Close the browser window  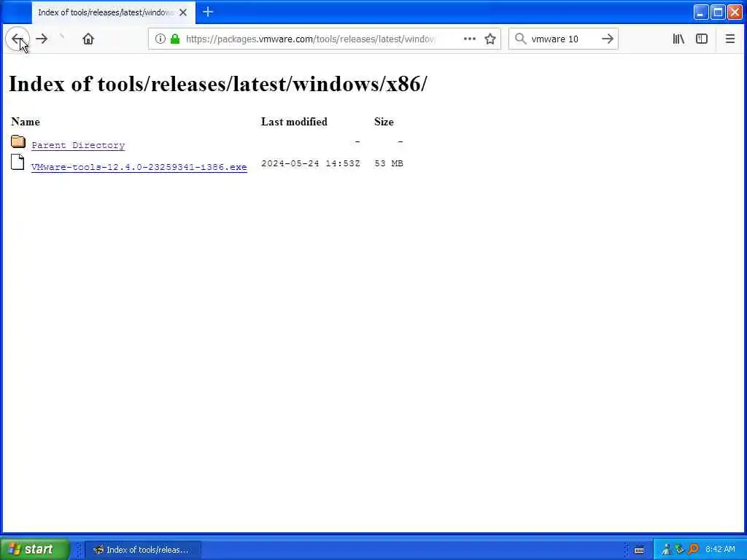[x=735, y=12]
